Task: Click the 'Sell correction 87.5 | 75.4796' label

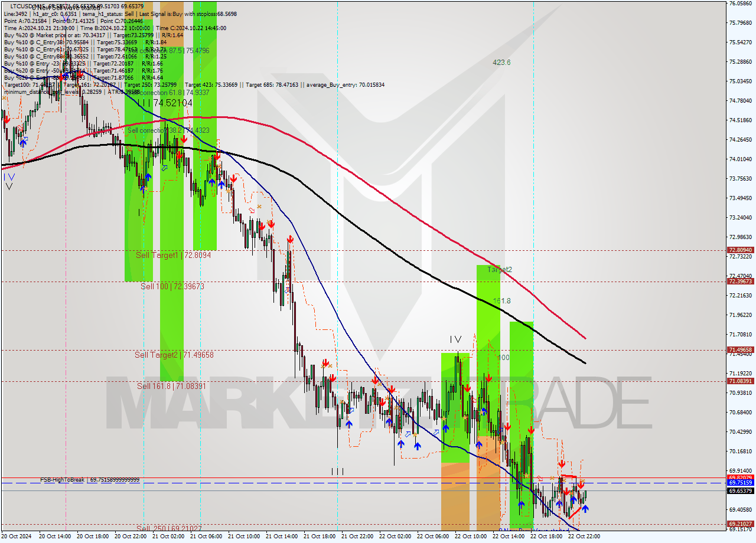Action: point(169,51)
